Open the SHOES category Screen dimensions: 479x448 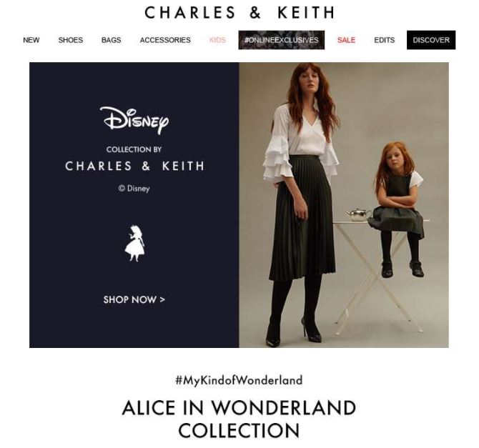71,40
